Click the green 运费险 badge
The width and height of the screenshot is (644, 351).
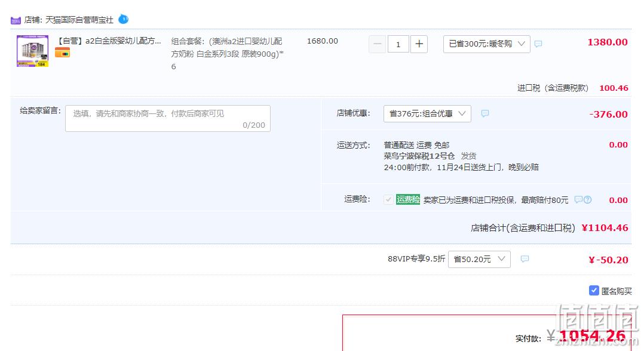tap(408, 199)
